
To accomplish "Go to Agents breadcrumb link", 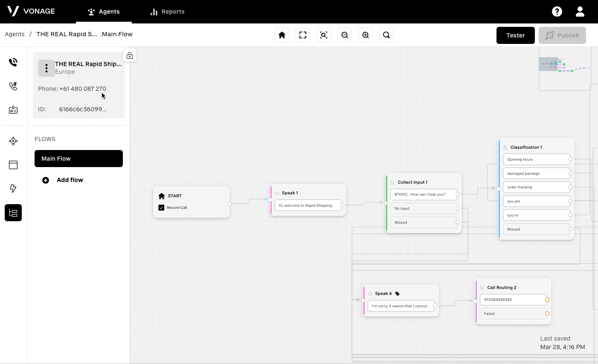I will pos(15,34).
